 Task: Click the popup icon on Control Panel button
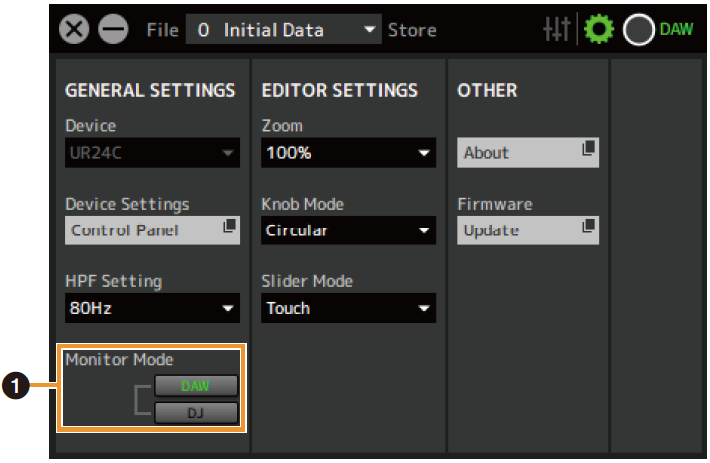point(229,227)
